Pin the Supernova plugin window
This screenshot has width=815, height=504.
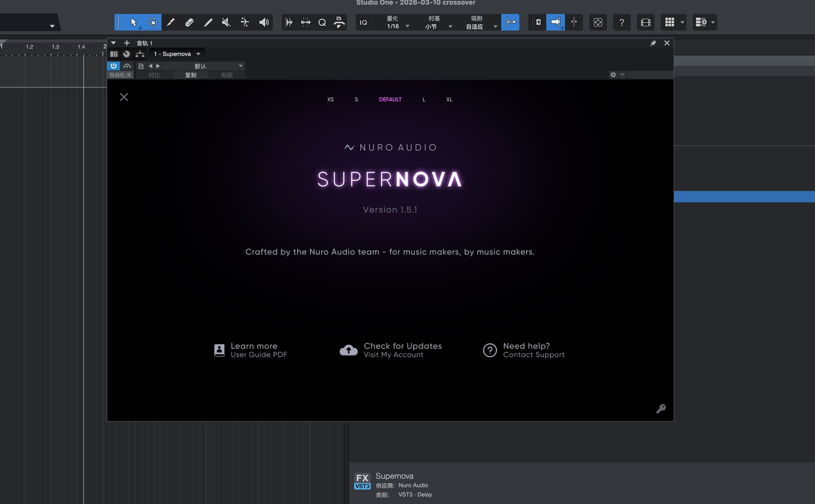coord(653,43)
